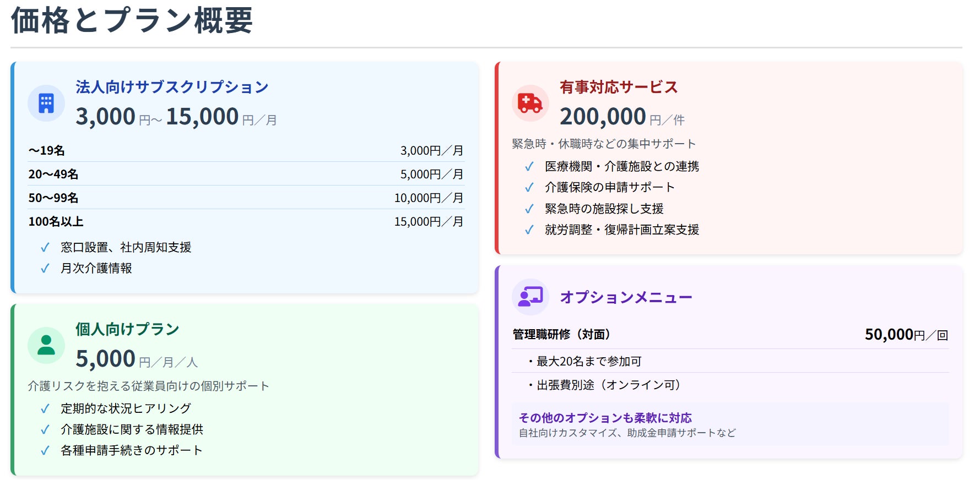980x480 pixels.
Task: Click the 100名以上 row label
Action: click(56, 221)
